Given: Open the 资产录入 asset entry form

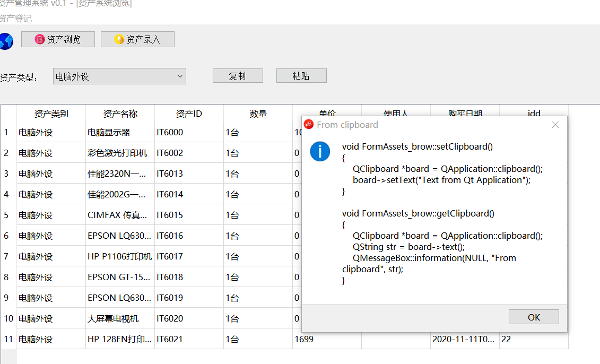Looking at the screenshot, I should pyautogui.click(x=137, y=39).
